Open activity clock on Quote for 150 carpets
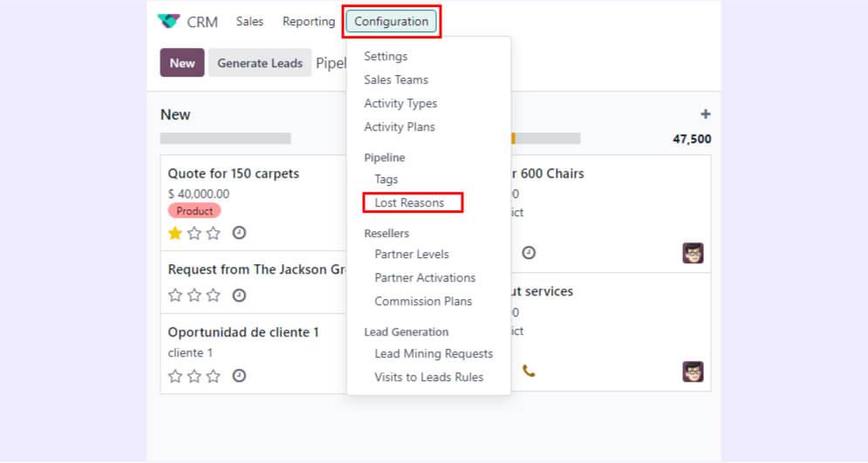The width and height of the screenshot is (868, 463). (x=239, y=233)
